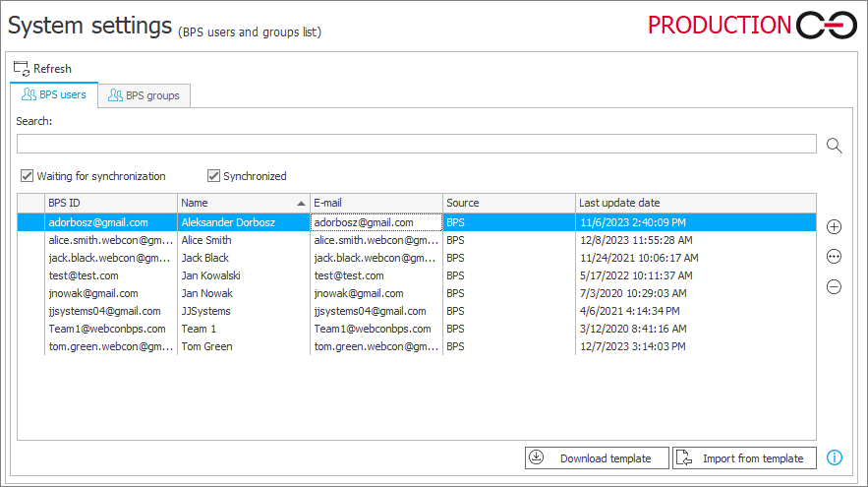Click row selector of Jack Black row
868x487 pixels.
click(x=30, y=258)
